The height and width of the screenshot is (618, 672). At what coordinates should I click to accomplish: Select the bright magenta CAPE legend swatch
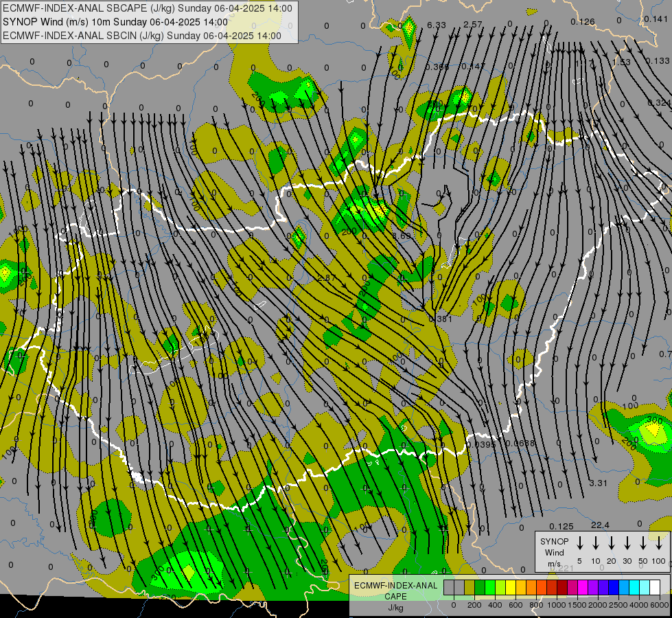click(x=583, y=587)
